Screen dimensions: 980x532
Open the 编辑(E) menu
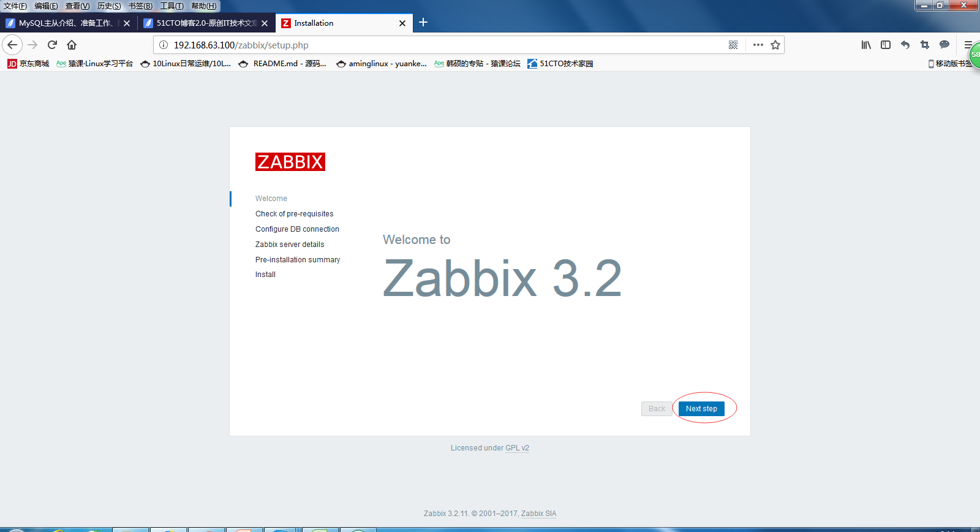coord(47,6)
